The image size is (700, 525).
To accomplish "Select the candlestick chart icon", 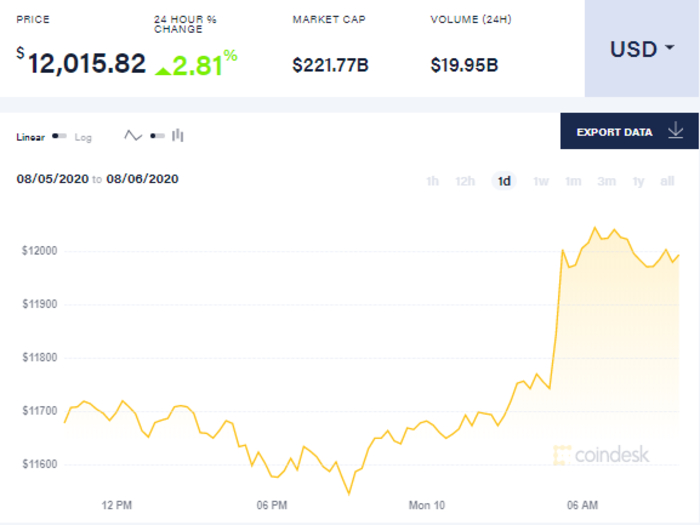I will pos(178,136).
